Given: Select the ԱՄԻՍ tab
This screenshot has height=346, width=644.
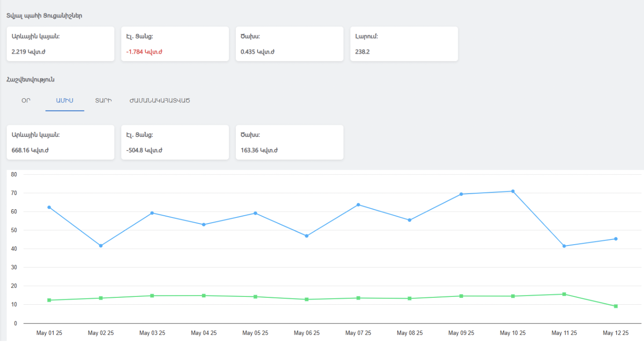Looking at the screenshot, I should [64, 100].
